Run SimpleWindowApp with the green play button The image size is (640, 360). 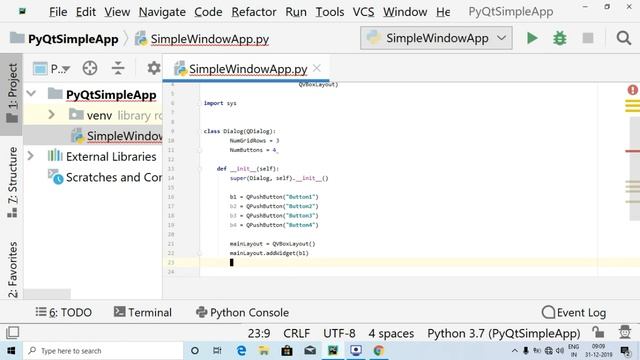coord(532,38)
